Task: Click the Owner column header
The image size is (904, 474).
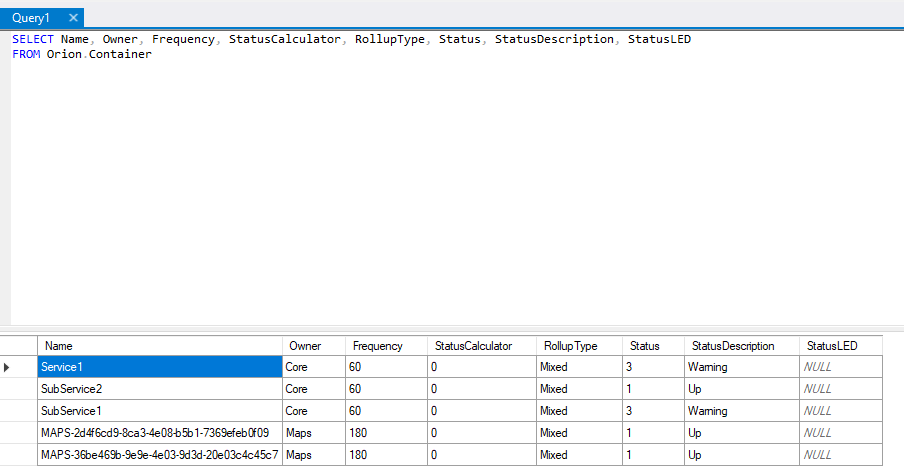Action: [x=314, y=346]
